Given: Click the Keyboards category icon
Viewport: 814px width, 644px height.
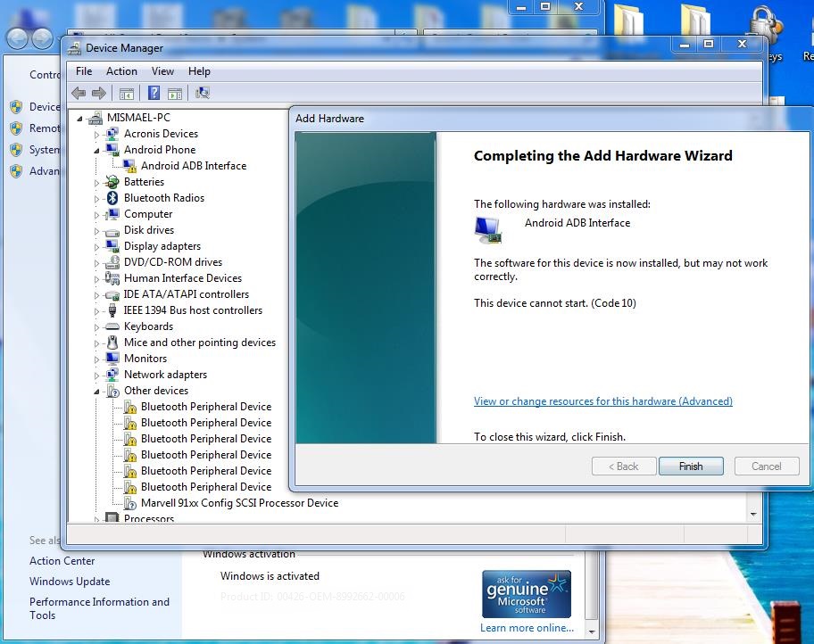Looking at the screenshot, I should coord(112,326).
